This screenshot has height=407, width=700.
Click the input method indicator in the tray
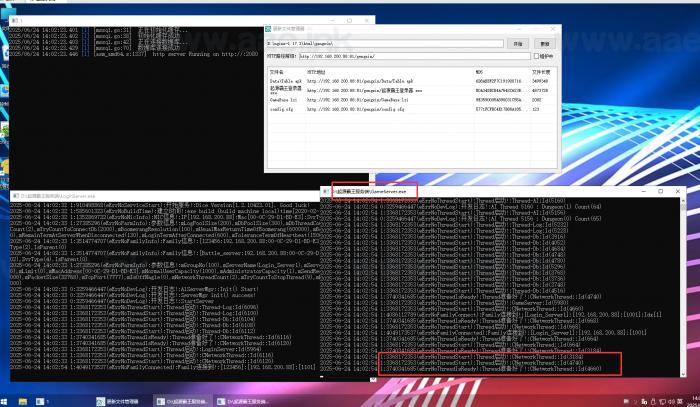click(x=680, y=402)
